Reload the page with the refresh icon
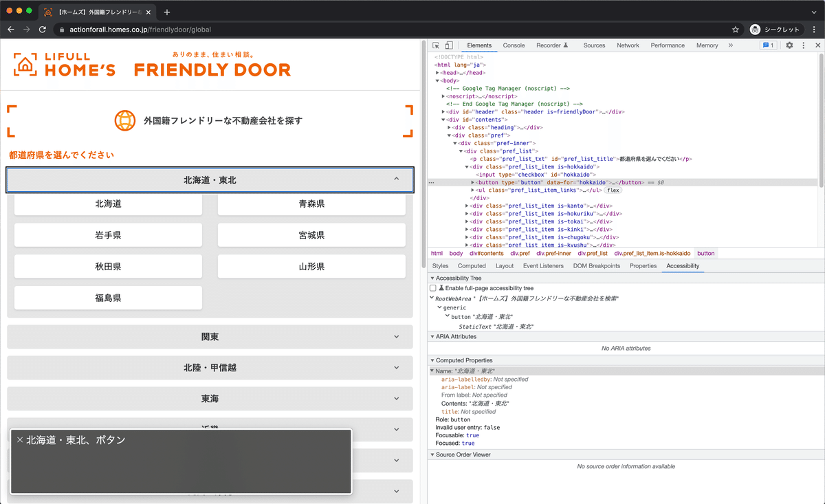 (43, 30)
